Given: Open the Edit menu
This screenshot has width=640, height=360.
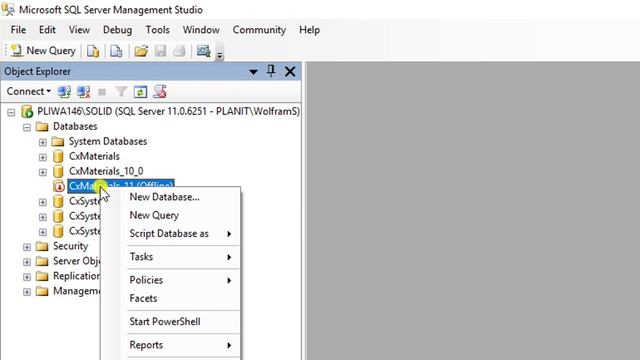Looking at the screenshot, I should click(47, 30).
